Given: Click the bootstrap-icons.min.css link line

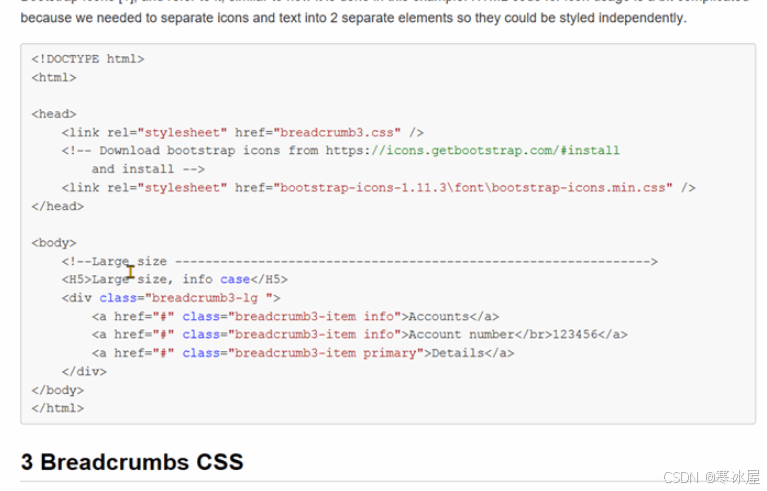Looking at the screenshot, I should (x=379, y=188).
